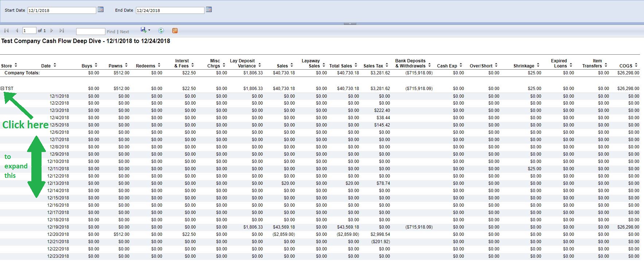The image size is (644, 261).
Task: Go to first report page
Action: click(7, 31)
